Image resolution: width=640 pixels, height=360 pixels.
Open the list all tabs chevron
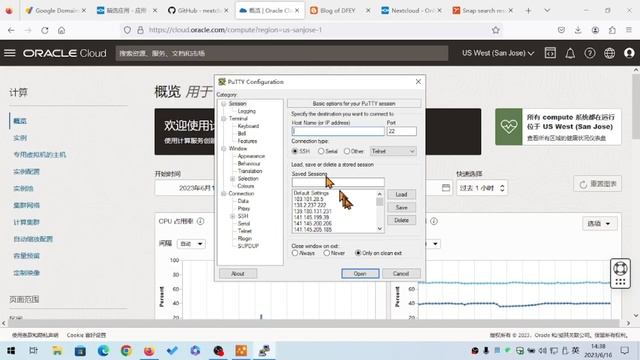[x=547, y=11]
